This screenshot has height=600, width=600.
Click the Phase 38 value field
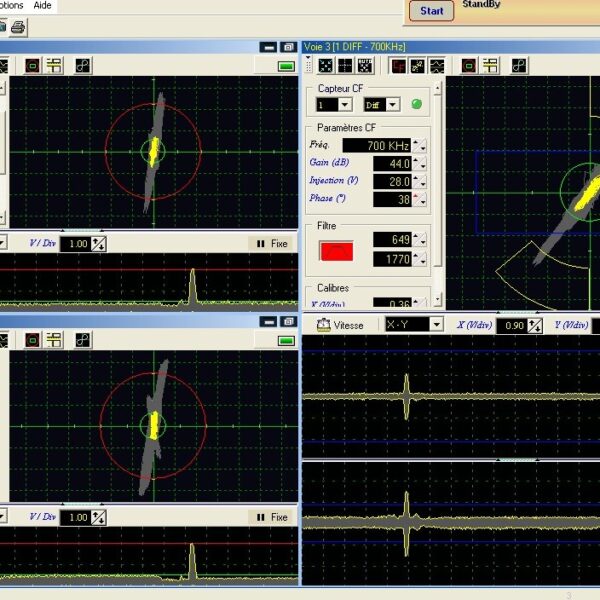392,199
